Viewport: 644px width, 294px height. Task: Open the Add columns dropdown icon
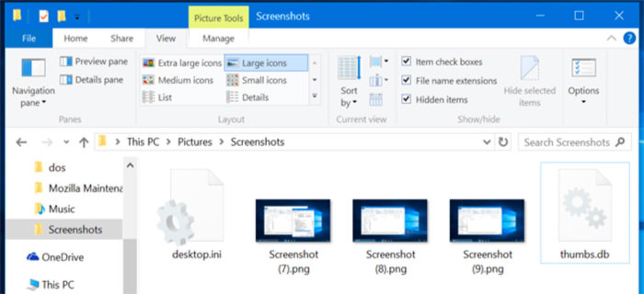pyautogui.click(x=379, y=80)
